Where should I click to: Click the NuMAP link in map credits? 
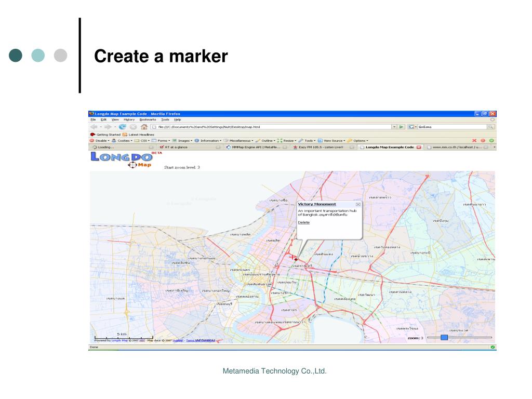coord(178,340)
